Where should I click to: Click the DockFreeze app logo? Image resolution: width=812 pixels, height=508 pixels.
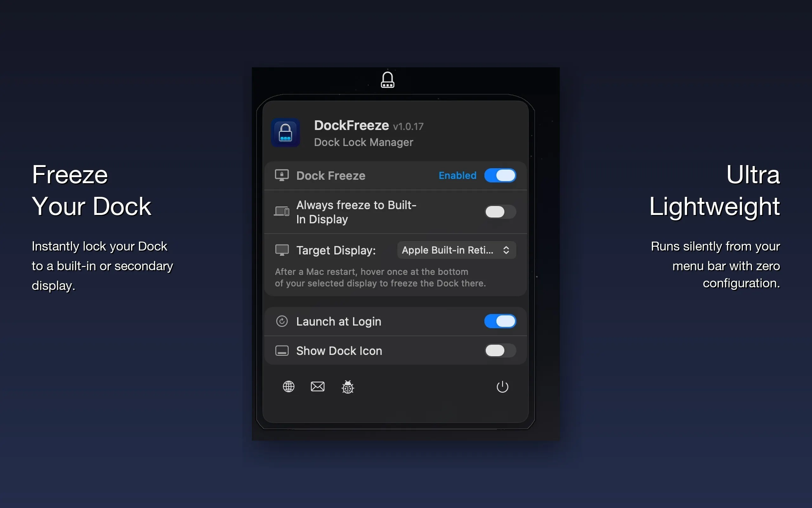coord(285,133)
